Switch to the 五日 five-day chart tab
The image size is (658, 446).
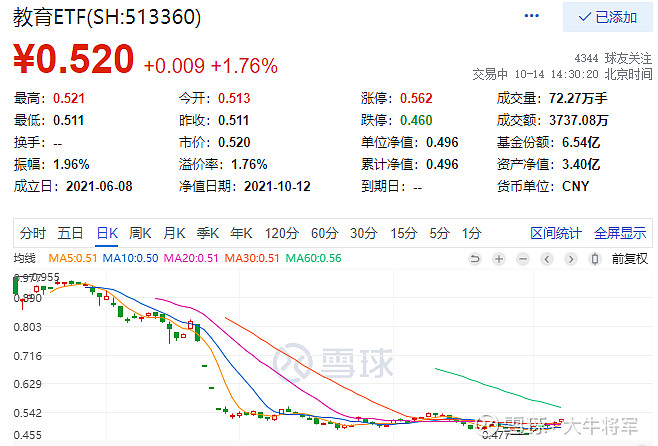point(70,233)
